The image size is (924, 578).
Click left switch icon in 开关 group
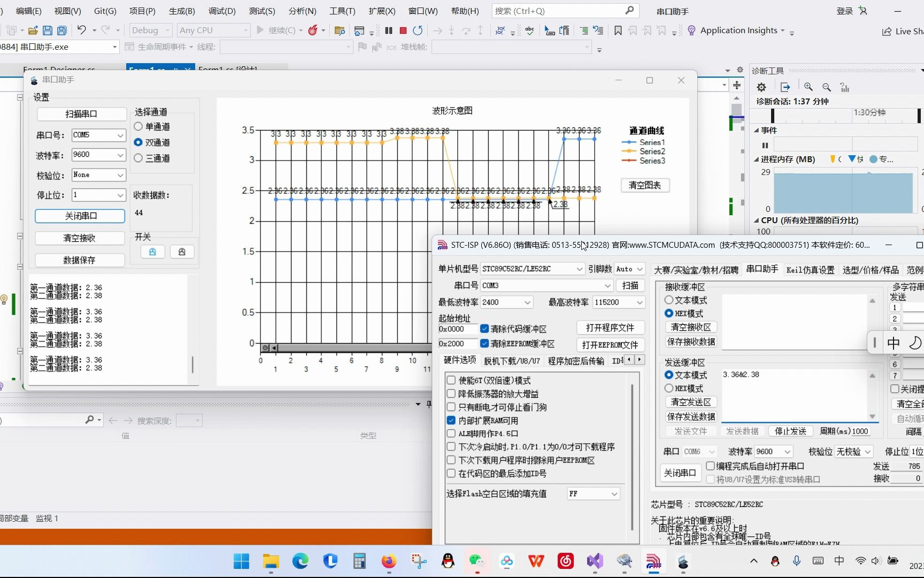click(x=152, y=252)
